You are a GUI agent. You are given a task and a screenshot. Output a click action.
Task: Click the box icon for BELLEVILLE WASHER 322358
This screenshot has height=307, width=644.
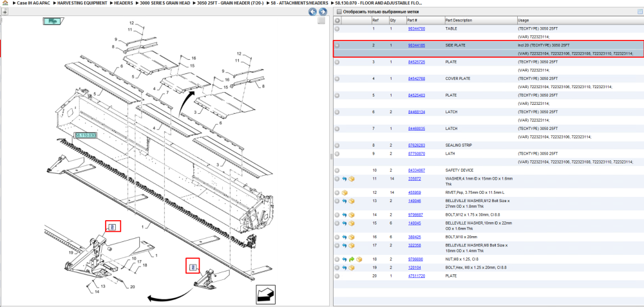(x=352, y=245)
